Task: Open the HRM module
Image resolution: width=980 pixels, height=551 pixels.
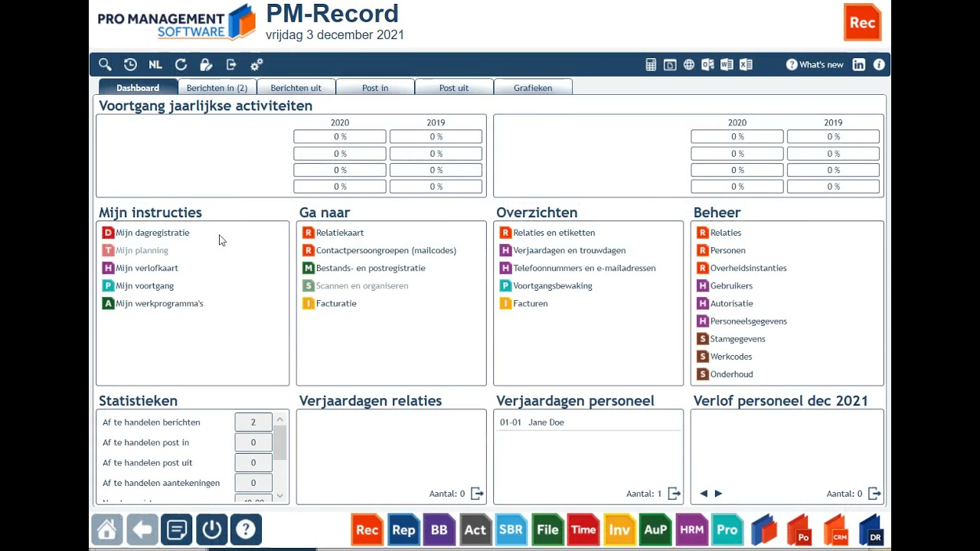Action: pyautogui.click(x=691, y=530)
